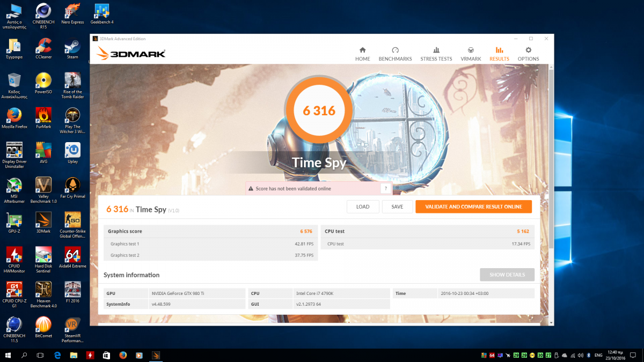The image size is (644, 362).
Task: Select the FurMark desktop icon
Action: (x=43, y=119)
